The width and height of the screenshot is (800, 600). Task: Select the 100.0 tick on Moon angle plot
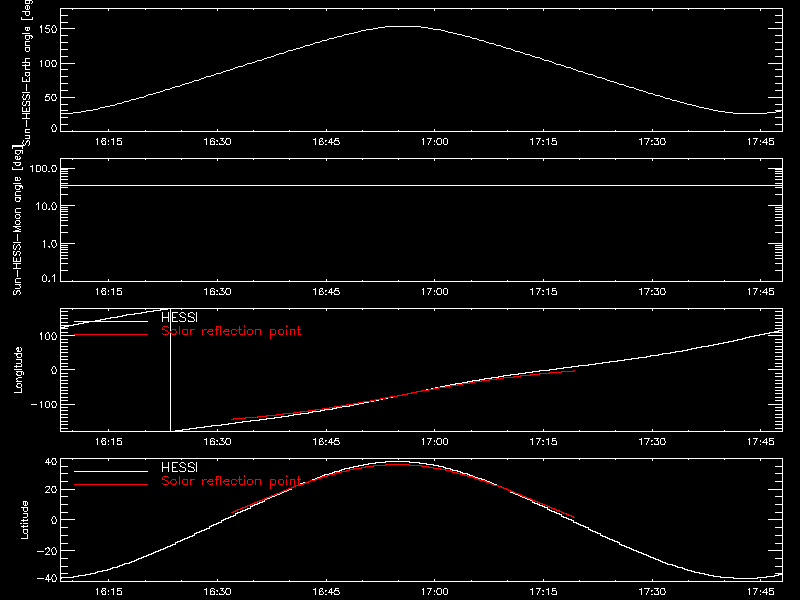43,169
